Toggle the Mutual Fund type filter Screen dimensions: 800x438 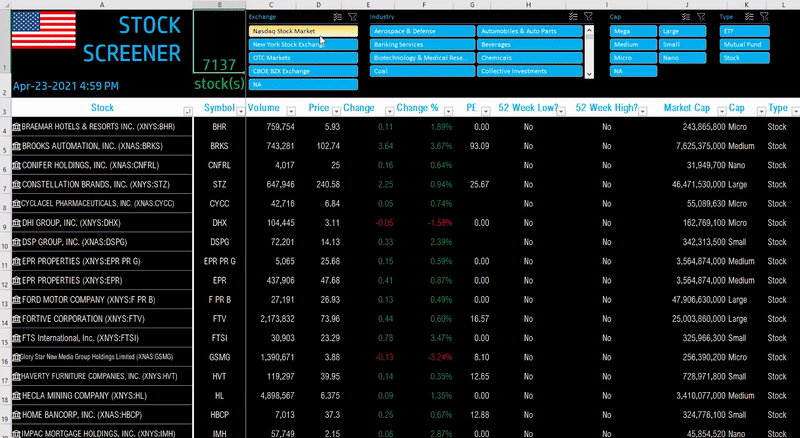pyautogui.click(x=745, y=44)
